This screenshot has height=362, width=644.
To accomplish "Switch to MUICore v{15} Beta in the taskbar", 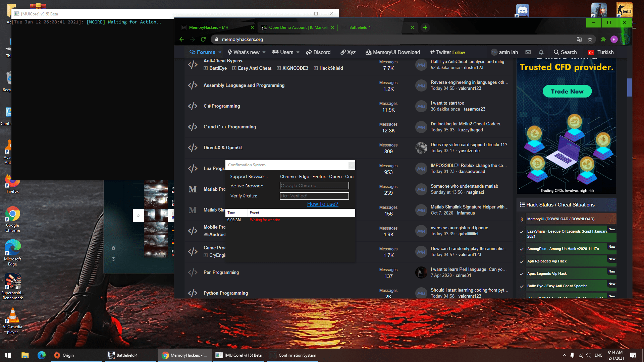I will point(239,355).
